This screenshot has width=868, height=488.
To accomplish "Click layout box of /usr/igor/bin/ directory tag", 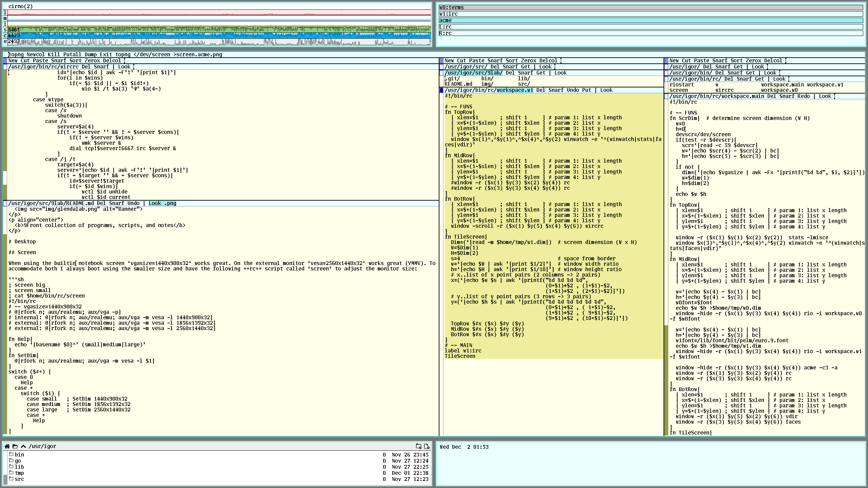I will 666,73.
